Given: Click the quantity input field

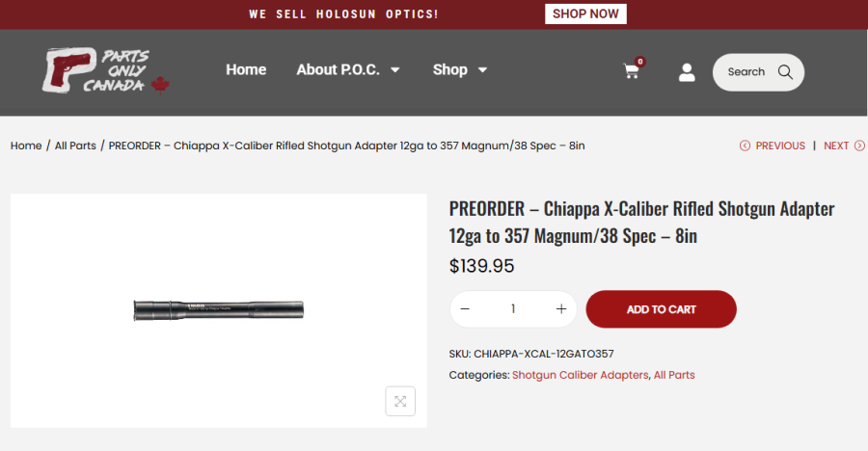Looking at the screenshot, I should click(513, 309).
